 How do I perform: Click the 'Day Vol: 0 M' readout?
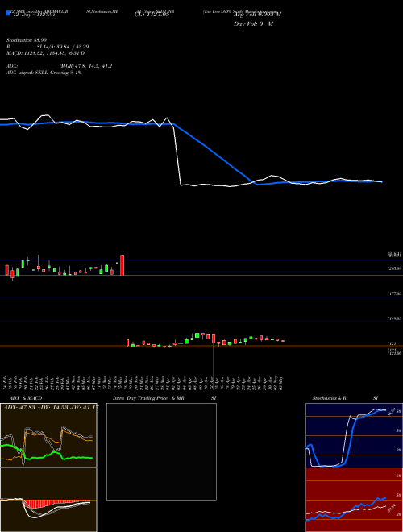click(253, 24)
